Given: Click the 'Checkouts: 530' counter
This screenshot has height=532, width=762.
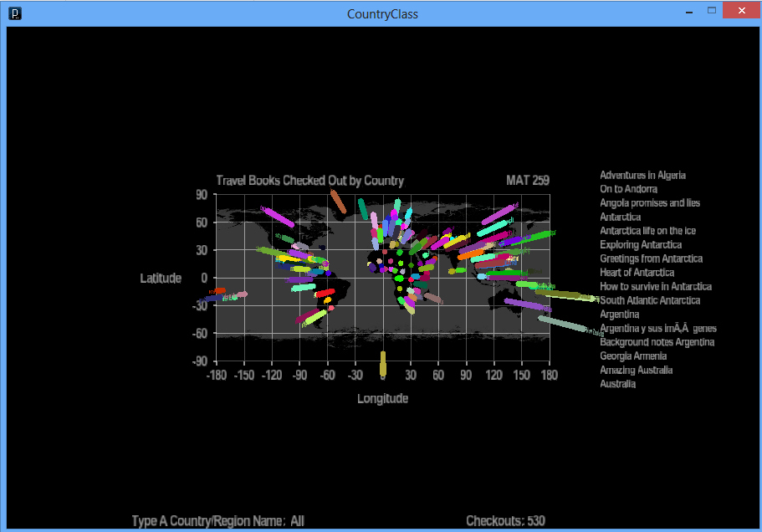Looking at the screenshot, I should pyautogui.click(x=505, y=521).
